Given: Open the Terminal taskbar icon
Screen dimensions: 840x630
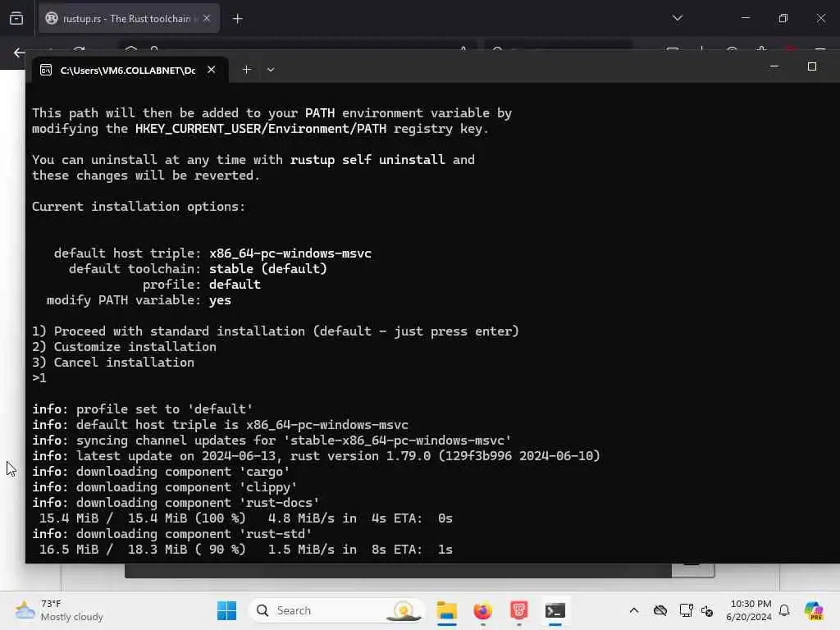Looking at the screenshot, I should click(555, 610).
